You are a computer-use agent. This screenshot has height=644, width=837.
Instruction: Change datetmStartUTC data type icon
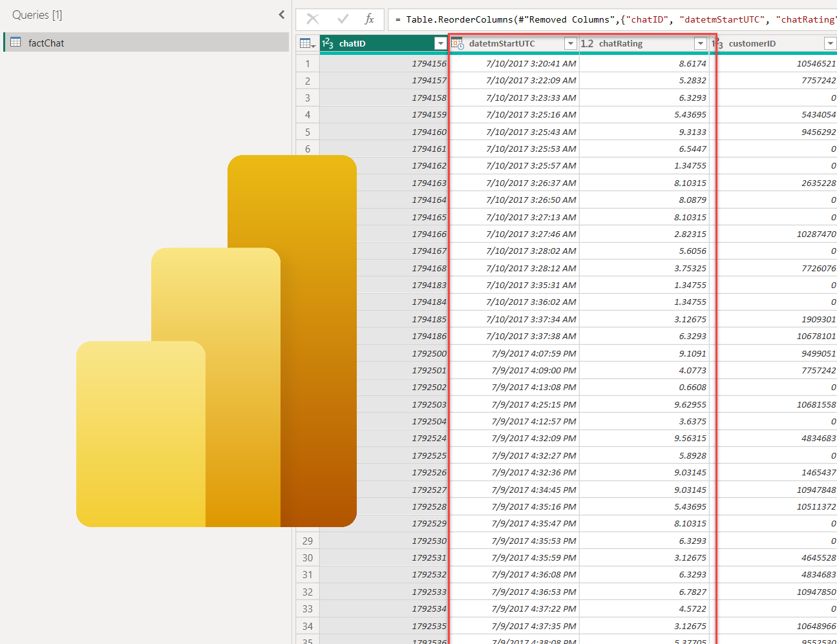coord(458,43)
